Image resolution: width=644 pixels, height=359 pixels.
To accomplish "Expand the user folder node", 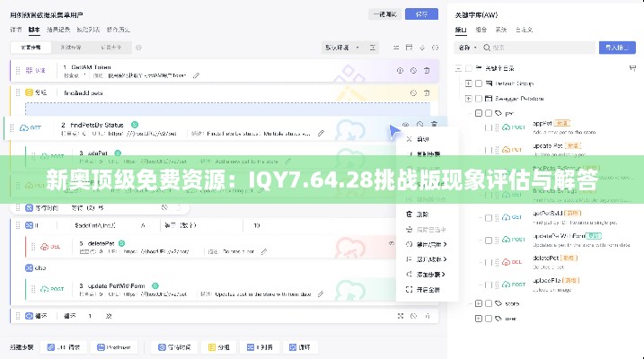I will click(x=479, y=319).
